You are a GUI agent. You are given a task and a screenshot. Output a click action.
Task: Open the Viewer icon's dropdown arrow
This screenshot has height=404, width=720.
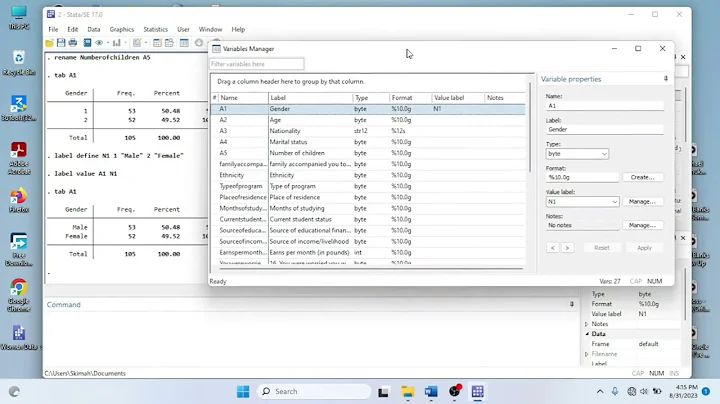click(108, 43)
